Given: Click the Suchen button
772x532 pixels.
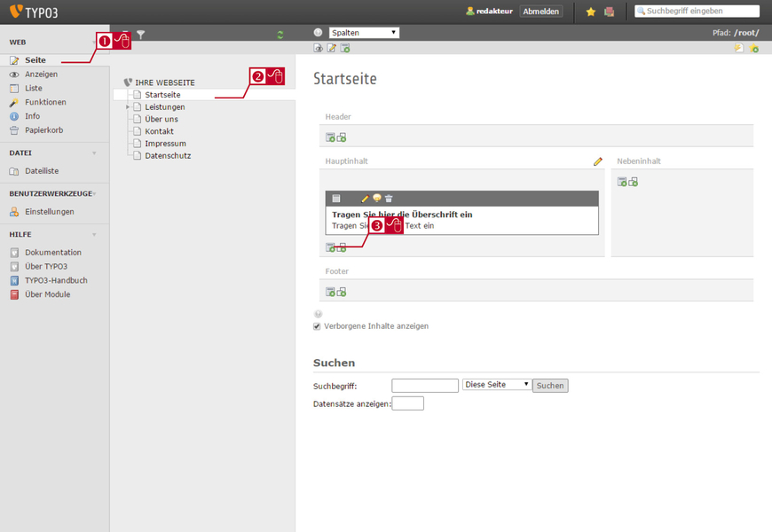Looking at the screenshot, I should [x=550, y=386].
